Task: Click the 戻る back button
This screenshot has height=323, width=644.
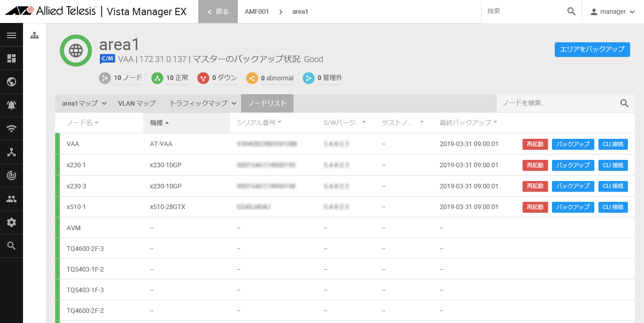Action: click(x=218, y=11)
